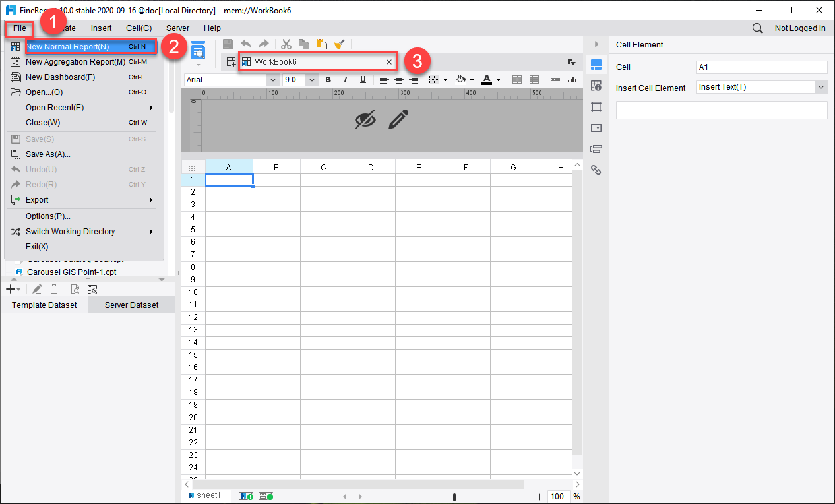The image size is (835, 504).
Task: Open the Cell Element panel icon
Action: pyautogui.click(x=596, y=64)
